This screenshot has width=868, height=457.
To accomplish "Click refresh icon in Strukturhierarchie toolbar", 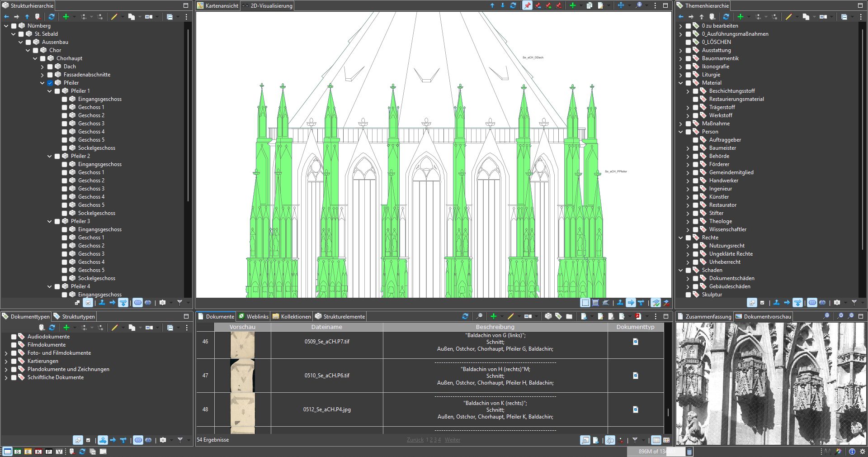I will coord(52,17).
